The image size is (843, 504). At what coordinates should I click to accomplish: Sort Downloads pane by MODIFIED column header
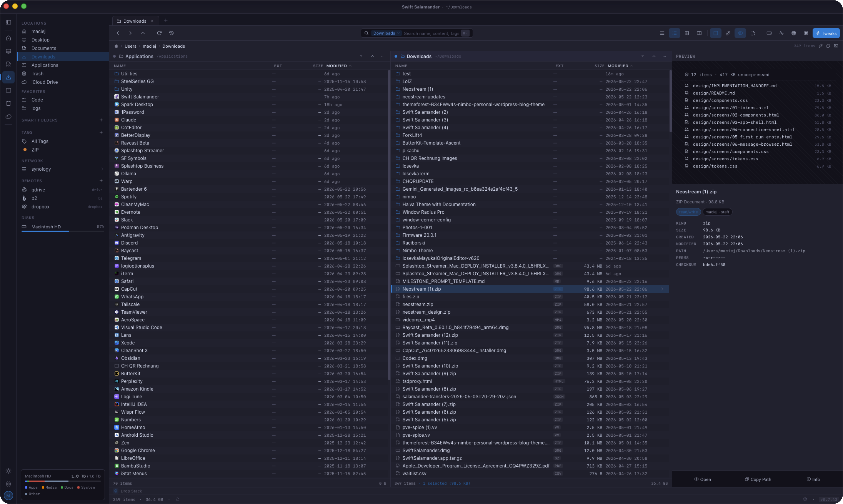click(620, 66)
